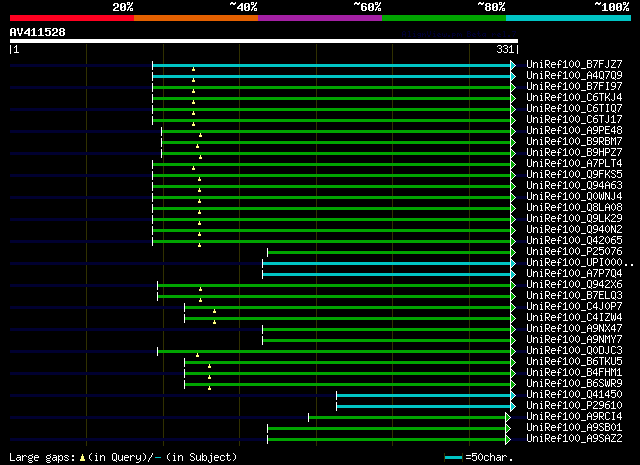The image size is (640, 465).
Task: Click the white AV411528 query sequence bar
Action: [x=264, y=41]
